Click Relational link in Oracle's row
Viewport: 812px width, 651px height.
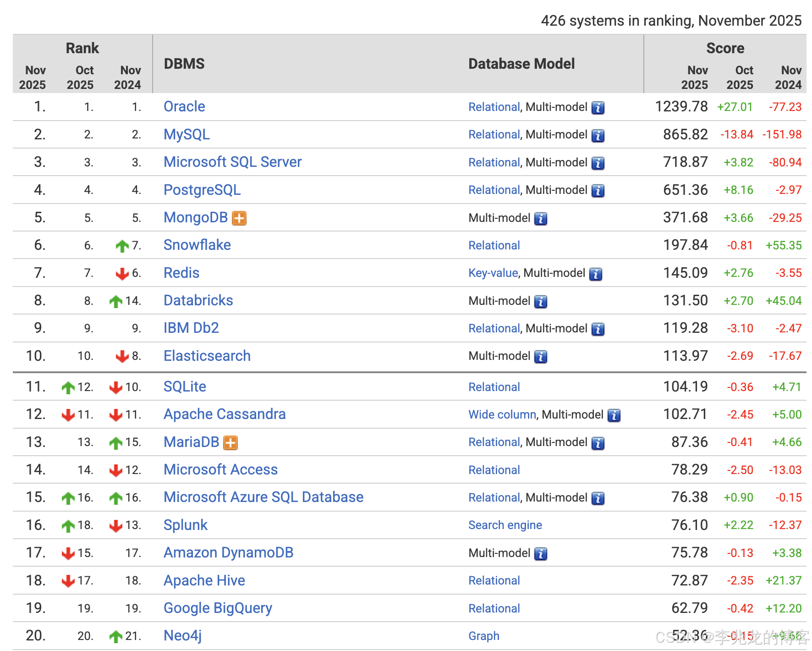coord(494,107)
